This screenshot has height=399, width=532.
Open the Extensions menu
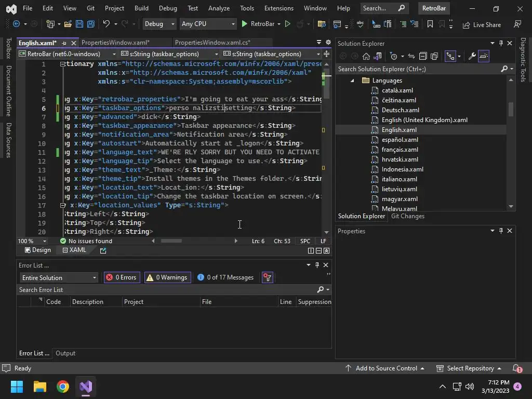click(x=279, y=8)
